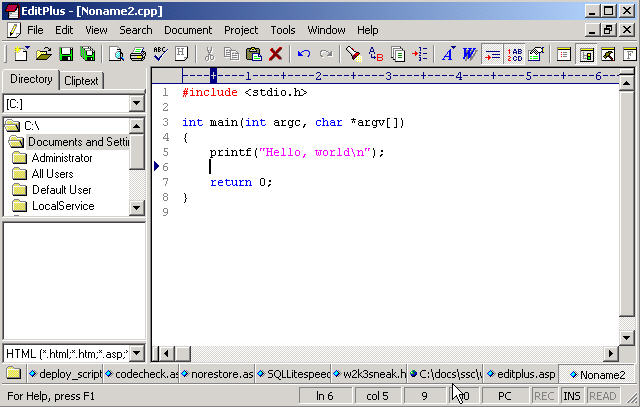This screenshot has height=407, width=640.
Task: Click the Go To Line icon
Action: click(420, 53)
